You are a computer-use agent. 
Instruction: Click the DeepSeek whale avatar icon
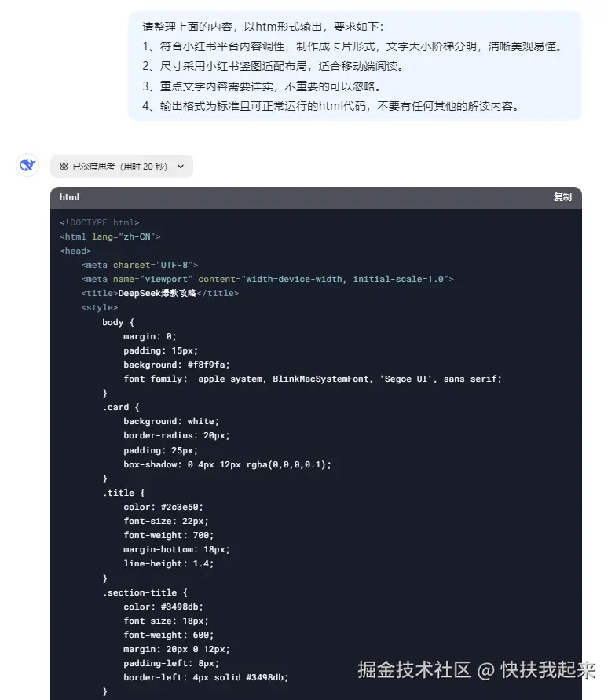pos(27,166)
